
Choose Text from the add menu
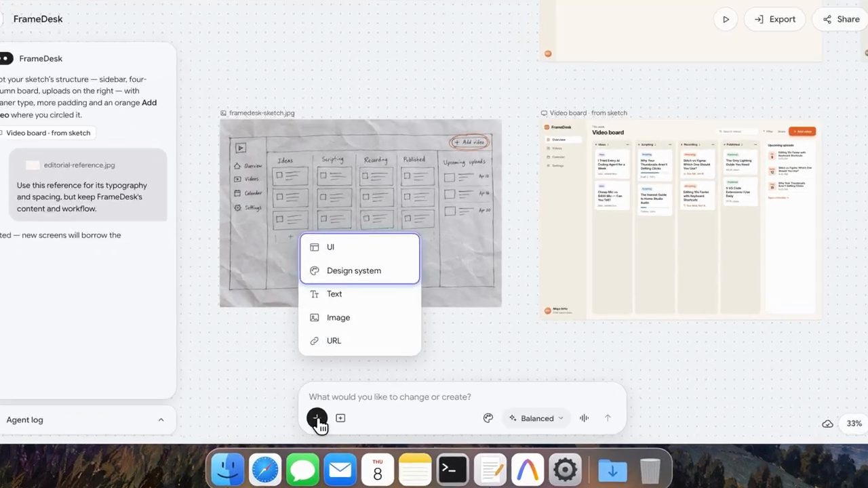click(x=359, y=293)
